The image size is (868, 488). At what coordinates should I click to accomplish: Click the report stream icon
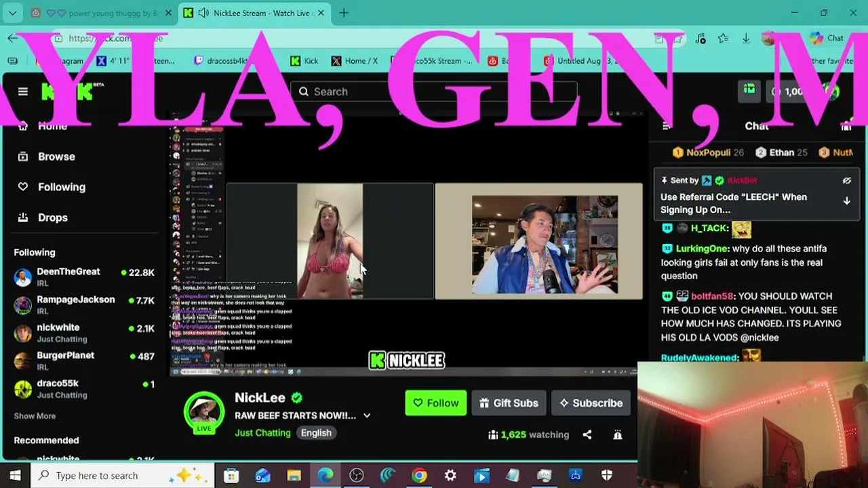coord(618,434)
